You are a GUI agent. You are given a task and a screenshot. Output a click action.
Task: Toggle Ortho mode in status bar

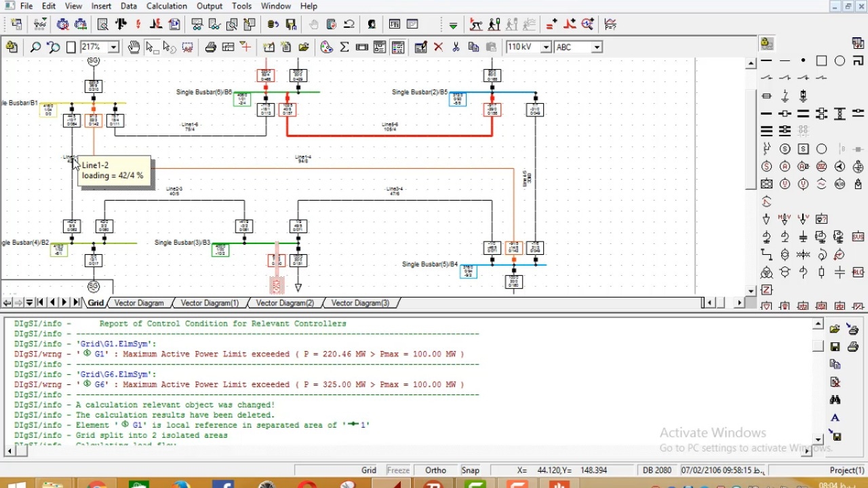(x=435, y=470)
